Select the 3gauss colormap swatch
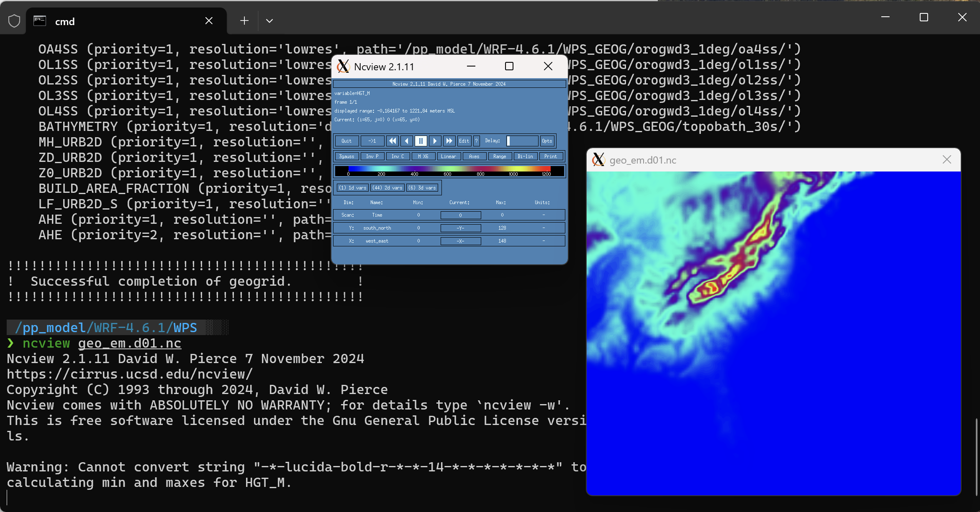The image size is (980, 512). [x=346, y=156]
